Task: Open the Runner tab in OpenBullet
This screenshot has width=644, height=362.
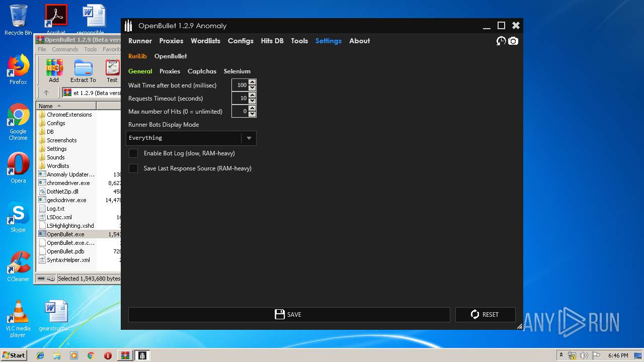Action: tap(140, 41)
